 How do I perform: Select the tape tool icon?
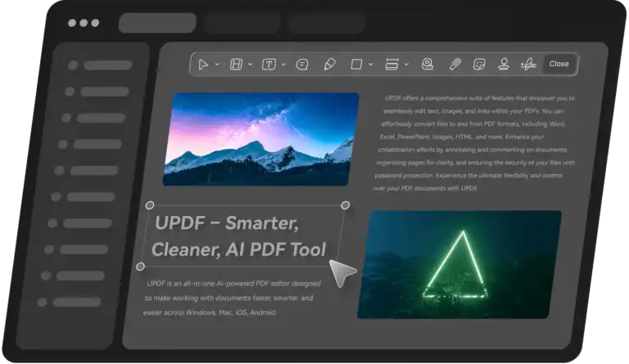click(427, 64)
